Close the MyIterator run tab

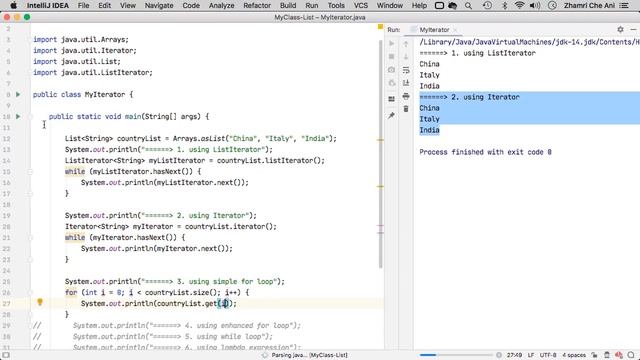[455, 30]
